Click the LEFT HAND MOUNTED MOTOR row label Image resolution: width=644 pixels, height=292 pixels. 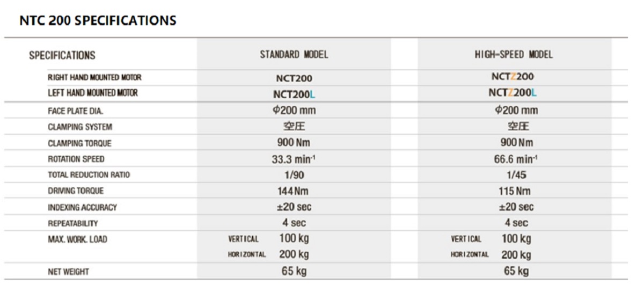tap(93, 93)
